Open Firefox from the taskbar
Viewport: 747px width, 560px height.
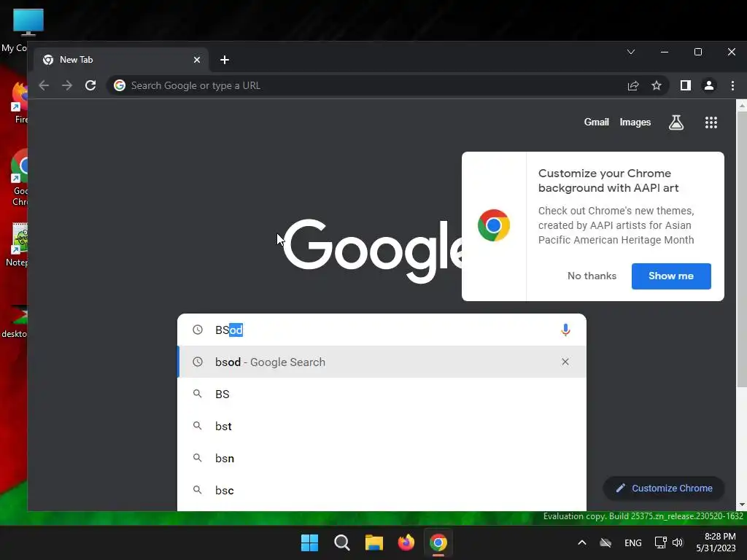[406, 542]
